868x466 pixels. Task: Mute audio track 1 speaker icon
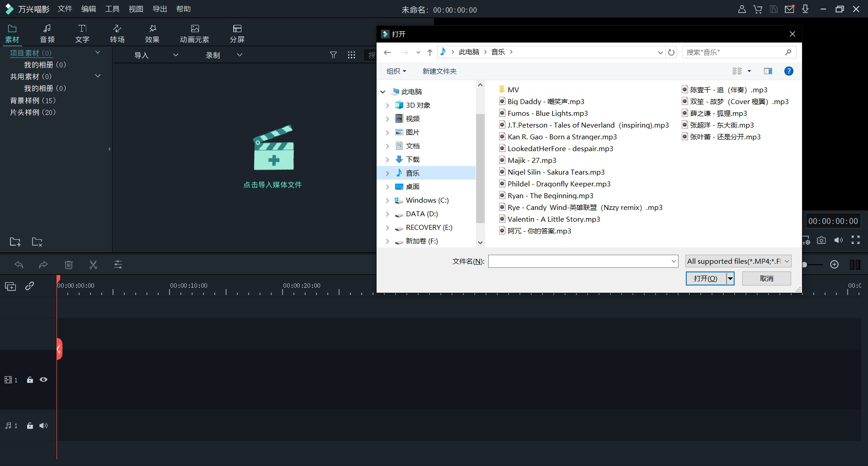pyautogui.click(x=43, y=426)
